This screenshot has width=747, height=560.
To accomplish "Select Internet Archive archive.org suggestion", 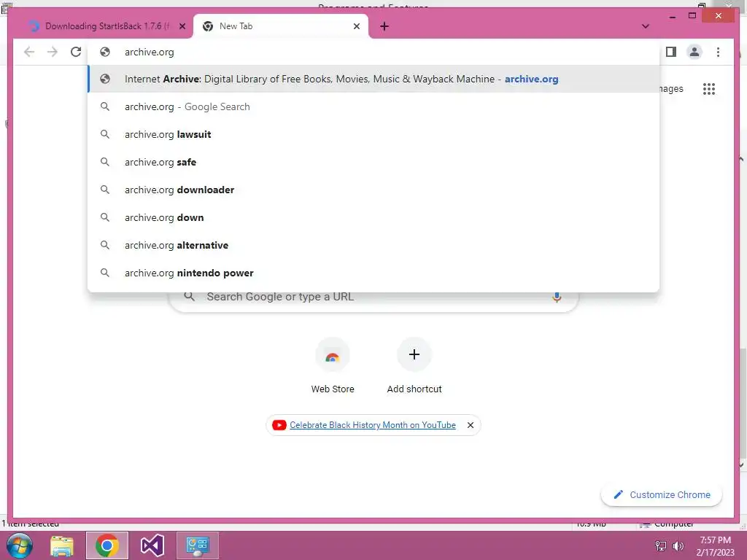I will pyautogui.click(x=373, y=79).
